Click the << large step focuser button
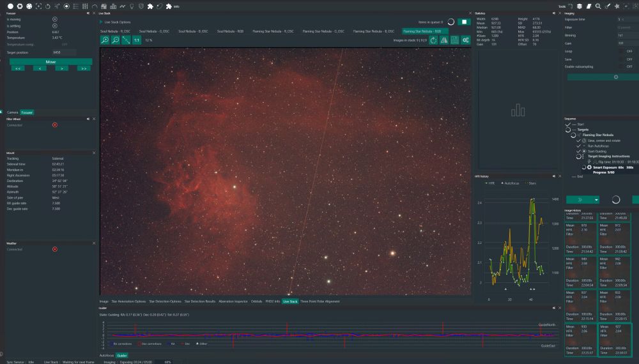 point(18,68)
